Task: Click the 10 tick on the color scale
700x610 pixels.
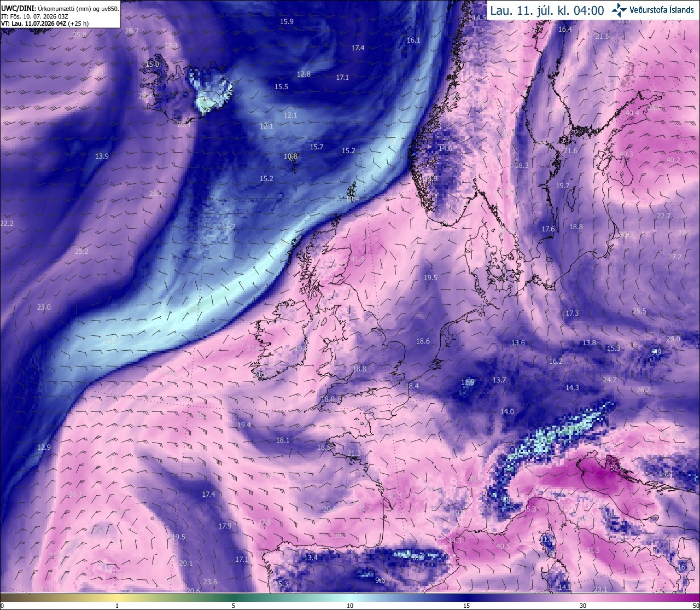Action: 350,606
